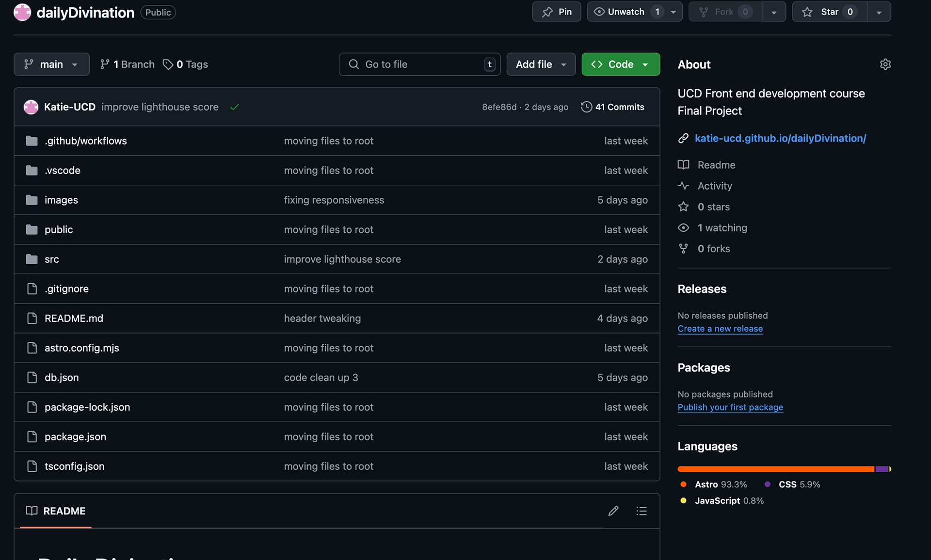Open the 41 Commits history
Viewport: 931px width, 560px height.
tap(612, 107)
